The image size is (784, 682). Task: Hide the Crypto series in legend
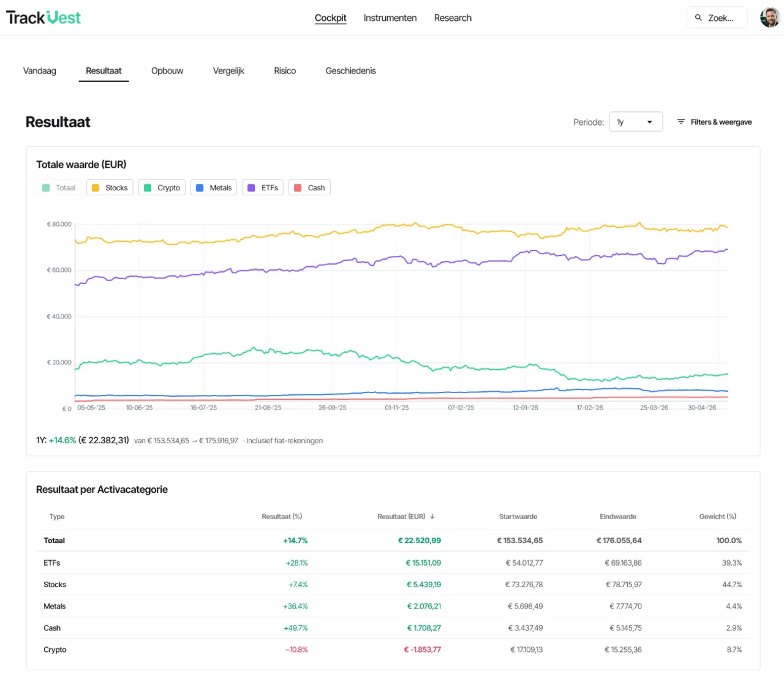coord(162,188)
